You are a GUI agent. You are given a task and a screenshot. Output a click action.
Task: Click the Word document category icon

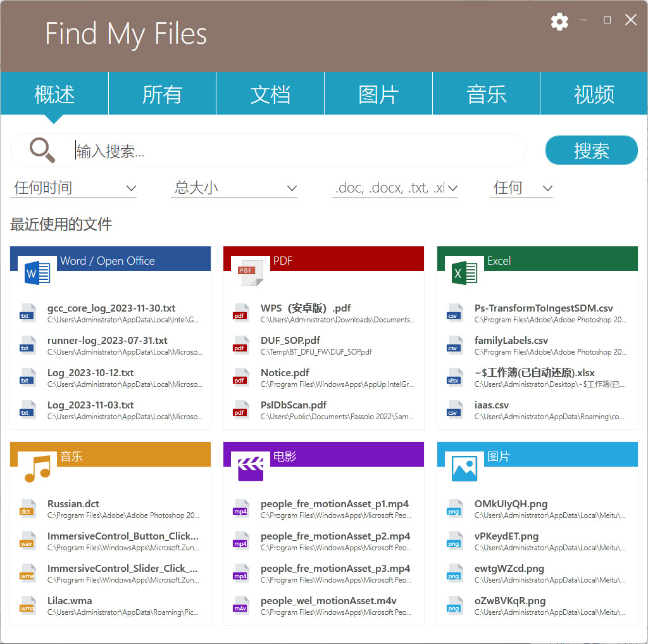pyautogui.click(x=37, y=273)
